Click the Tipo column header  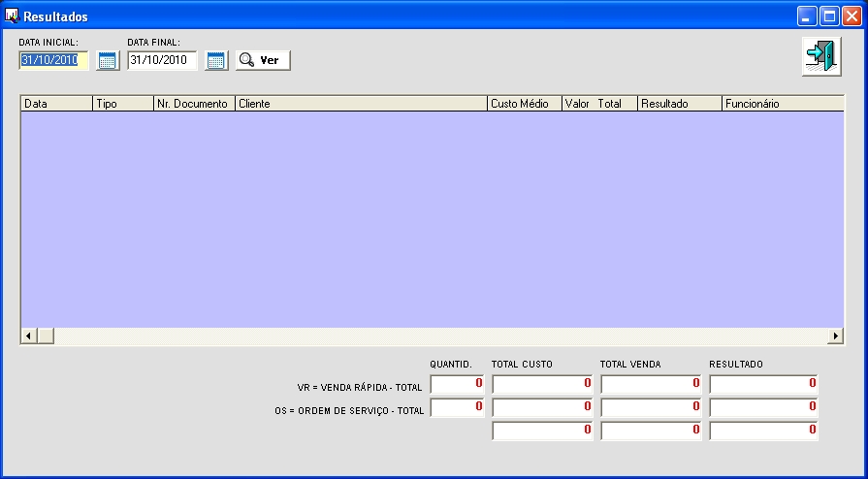pos(122,103)
